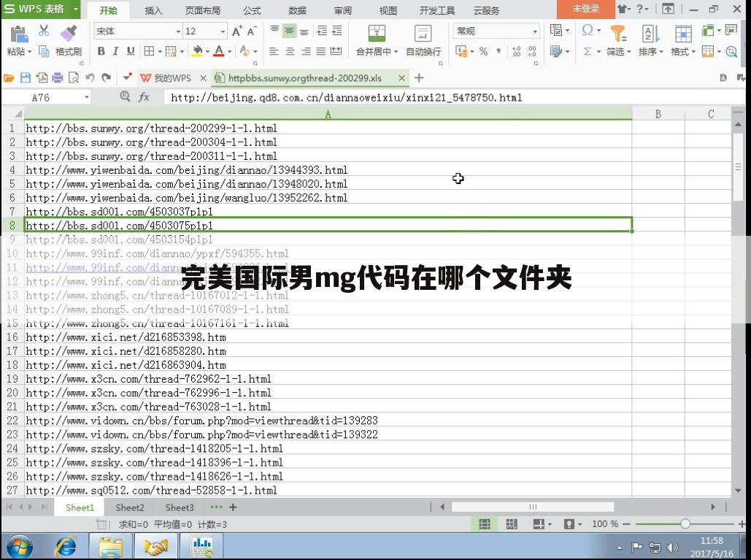The image size is (751, 560).
Task: Open the font size dropdown
Action: point(223,31)
